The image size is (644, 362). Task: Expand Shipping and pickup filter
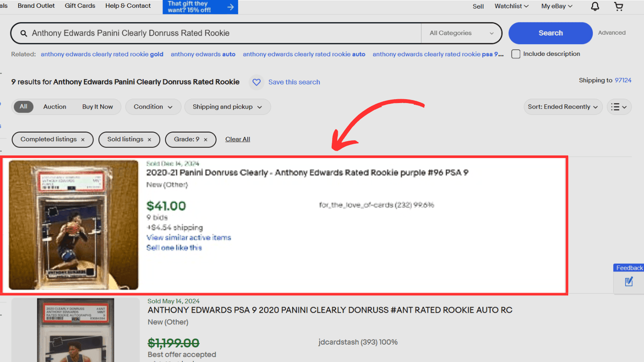click(x=227, y=107)
